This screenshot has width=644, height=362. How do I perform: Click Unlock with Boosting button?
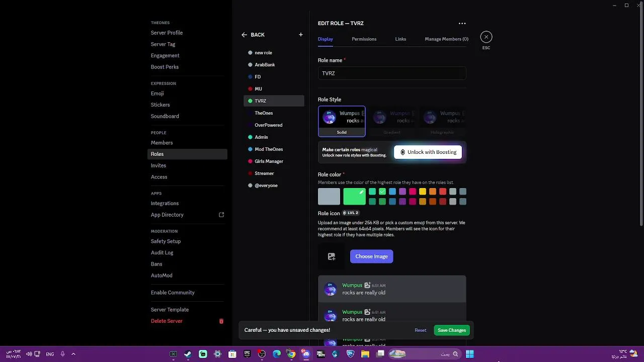point(428,152)
